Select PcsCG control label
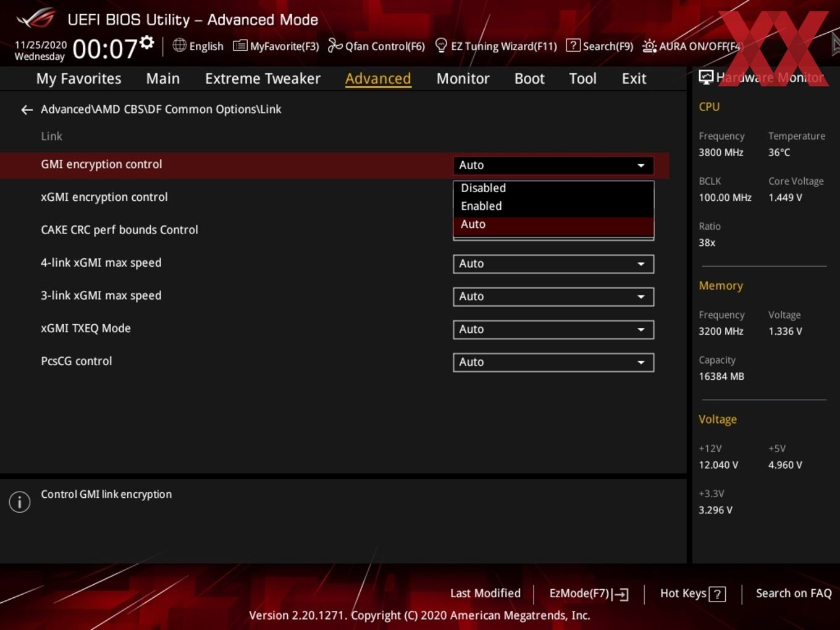 point(77,361)
